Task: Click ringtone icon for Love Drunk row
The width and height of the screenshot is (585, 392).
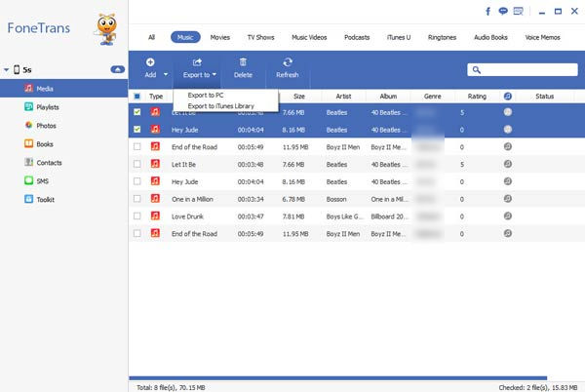Action: tap(508, 216)
